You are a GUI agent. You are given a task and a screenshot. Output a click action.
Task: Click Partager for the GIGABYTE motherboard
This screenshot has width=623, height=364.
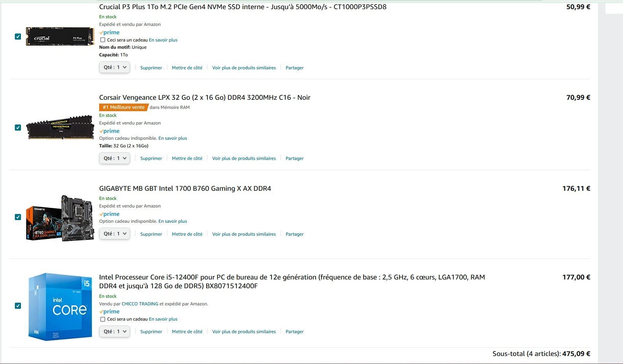[x=295, y=234]
